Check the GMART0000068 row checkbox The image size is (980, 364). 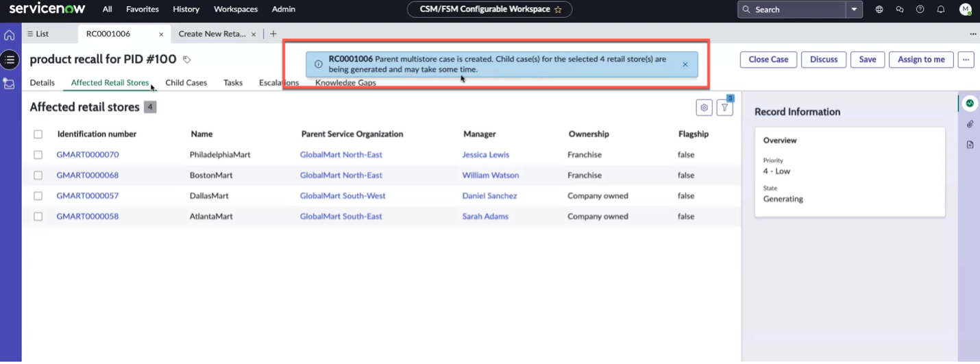tap(38, 175)
